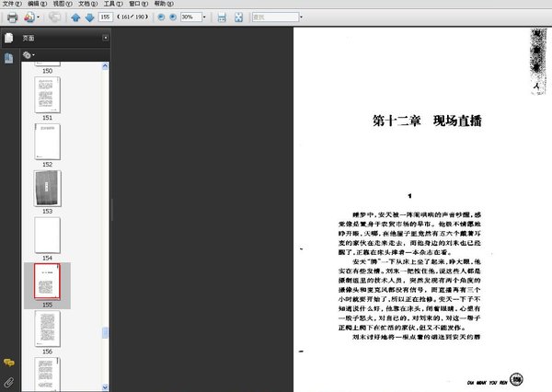
Task: Click the document icon atop navigation pane
Action: point(9,38)
